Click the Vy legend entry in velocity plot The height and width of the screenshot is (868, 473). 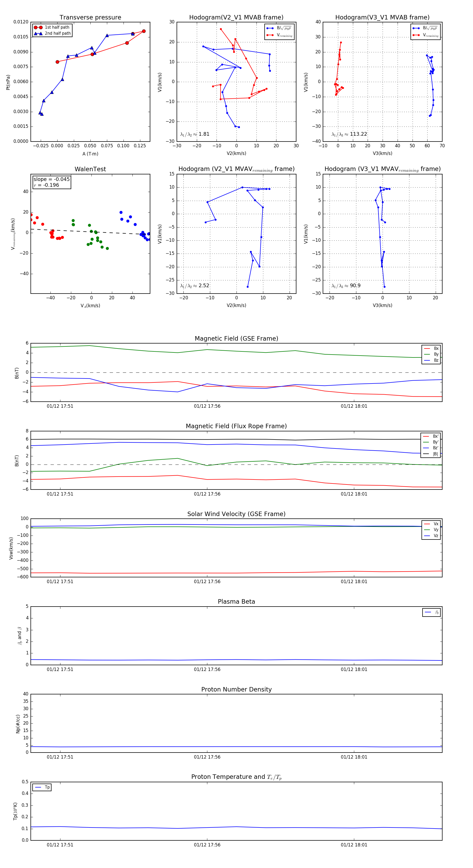pyautogui.click(x=431, y=530)
